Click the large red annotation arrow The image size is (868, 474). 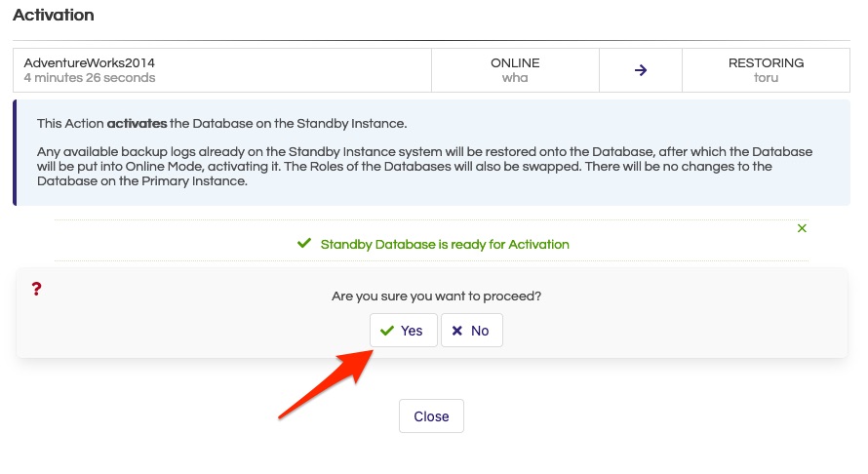pyautogui.click(x=326, y=383)
